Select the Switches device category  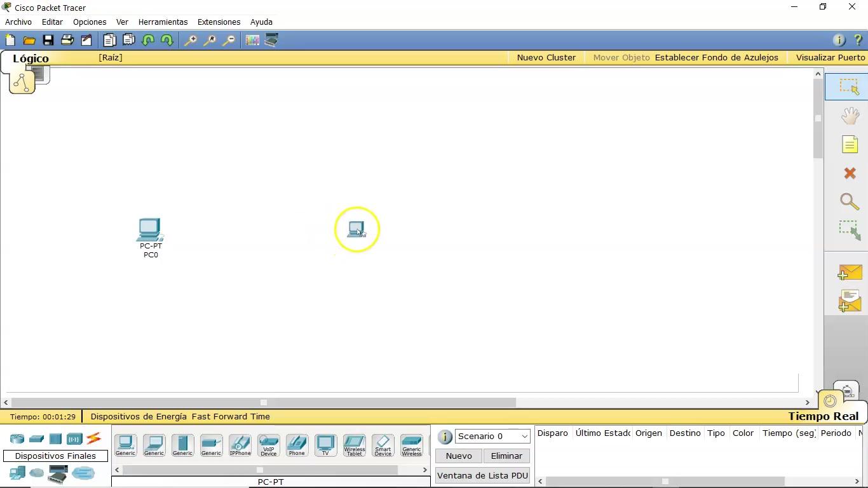pos(36,438)
